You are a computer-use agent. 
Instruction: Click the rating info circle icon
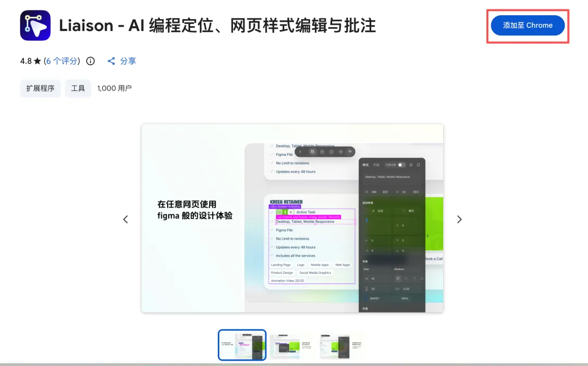[90, 61]
